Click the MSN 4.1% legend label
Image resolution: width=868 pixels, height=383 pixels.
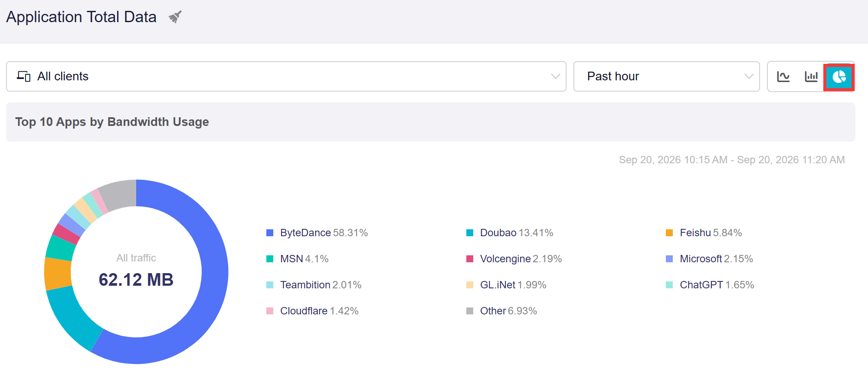point(305,259)
